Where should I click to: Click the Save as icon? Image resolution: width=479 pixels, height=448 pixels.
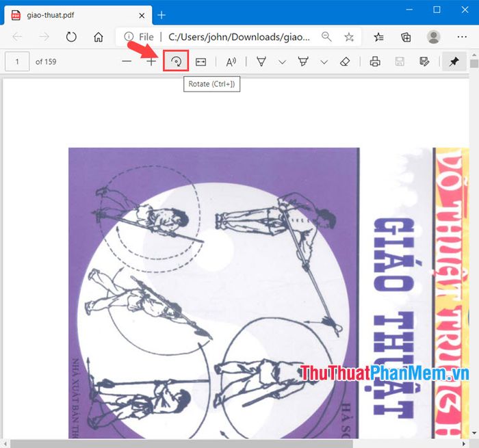[x=424, y=62]
